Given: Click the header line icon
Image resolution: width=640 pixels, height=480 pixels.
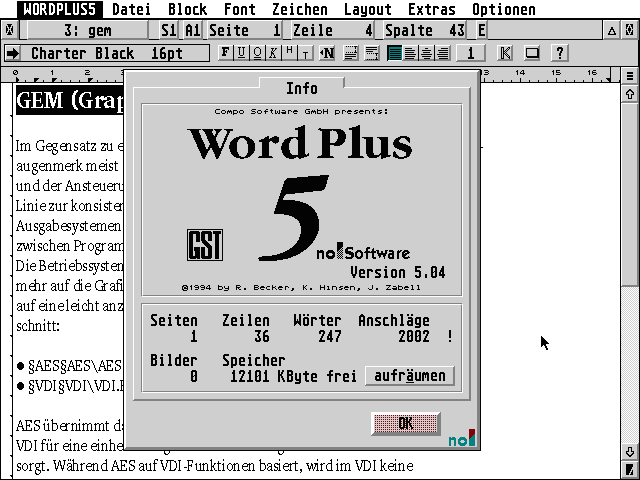Looking at the screenshot, I should [351, 53].
